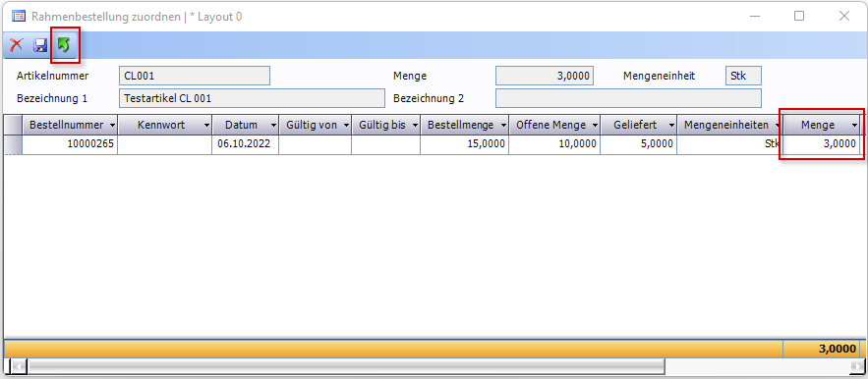Select Mengeneinheiten cell Stk in row
Viewport: 868px width, 379px height.
click(x=729, y=144)
